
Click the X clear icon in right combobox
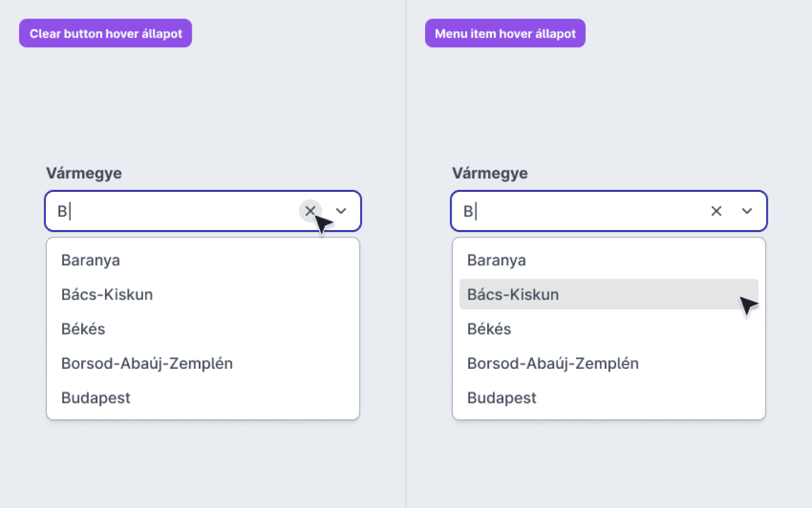coord(716,210)
